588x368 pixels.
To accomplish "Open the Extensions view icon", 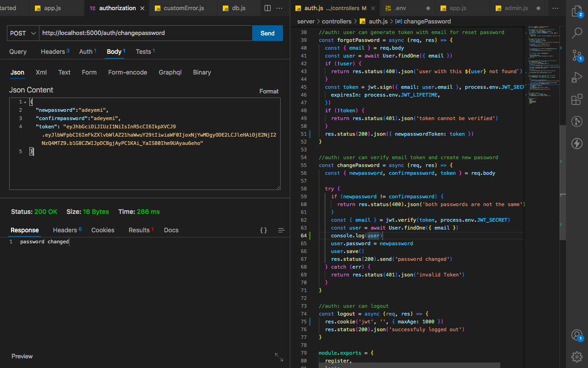I will [577, 100].
